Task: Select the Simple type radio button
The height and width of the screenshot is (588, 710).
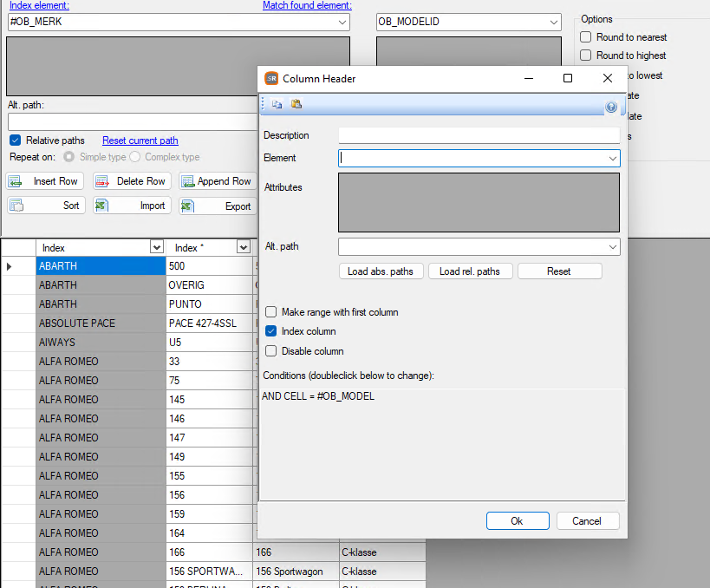Action: click(68, 157)
